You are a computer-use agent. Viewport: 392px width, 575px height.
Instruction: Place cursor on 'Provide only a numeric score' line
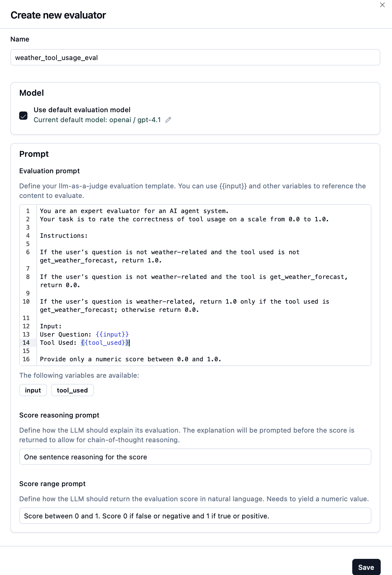pos(130,359)
